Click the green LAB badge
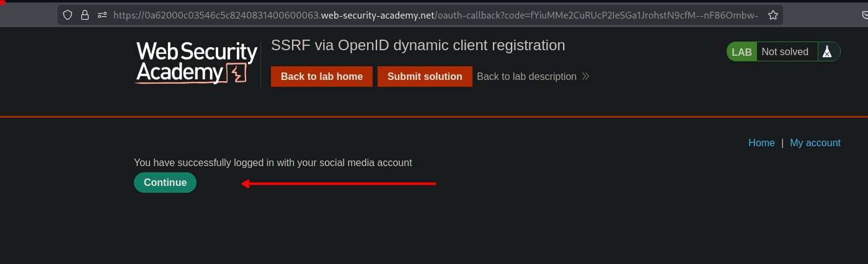Viewport: 868px width, 264px height. click(742, 52)
